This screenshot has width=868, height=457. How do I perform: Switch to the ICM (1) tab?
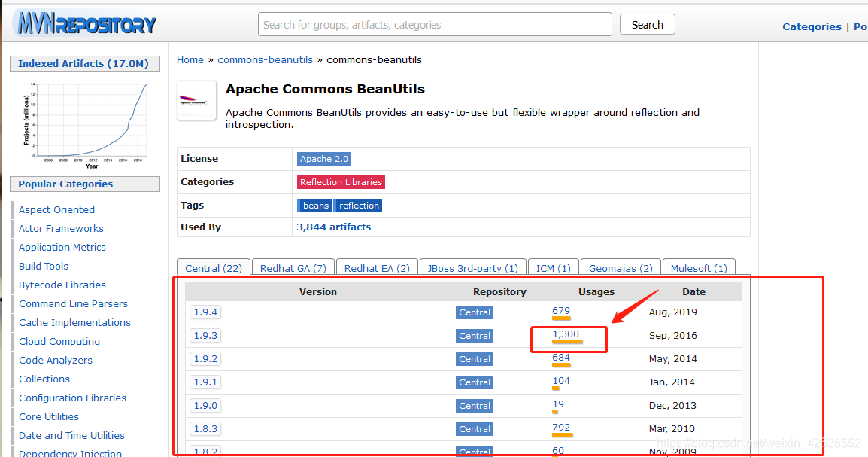[x=553, y=267]
